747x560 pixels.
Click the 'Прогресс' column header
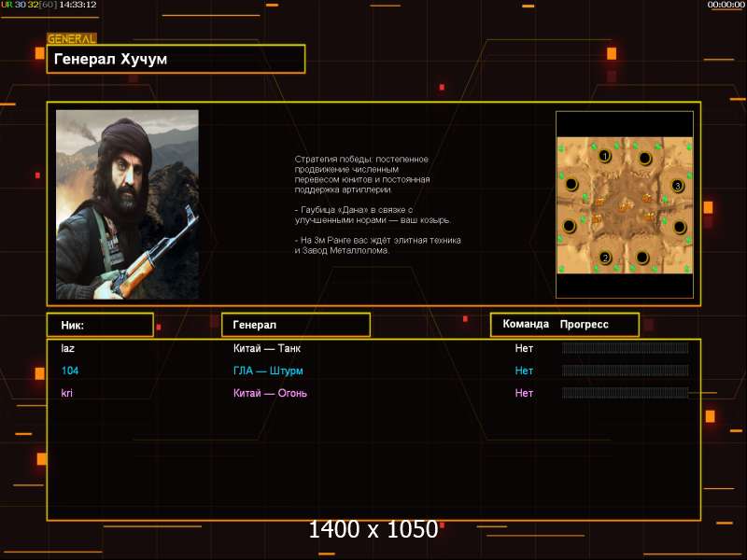(x=585, y=324)
